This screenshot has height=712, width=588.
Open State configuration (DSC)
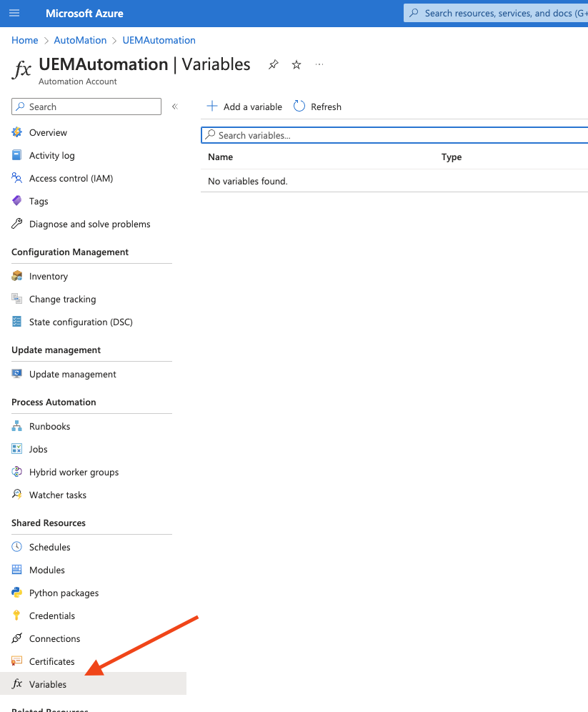[81, 322]
